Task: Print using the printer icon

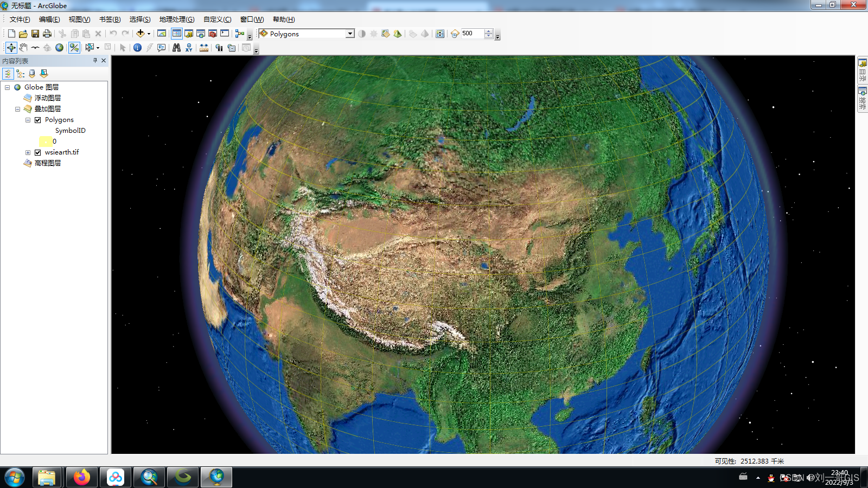Action: [47, 34]
